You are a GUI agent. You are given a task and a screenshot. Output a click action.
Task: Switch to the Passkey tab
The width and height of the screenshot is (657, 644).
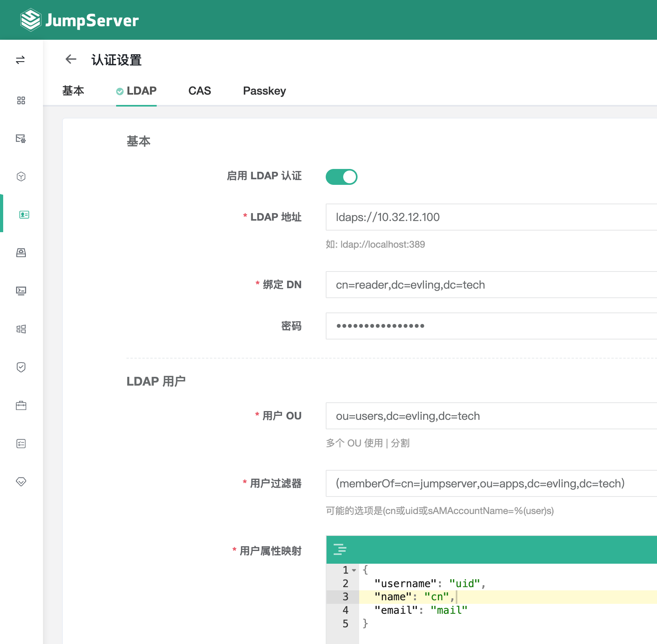[264, 91]
